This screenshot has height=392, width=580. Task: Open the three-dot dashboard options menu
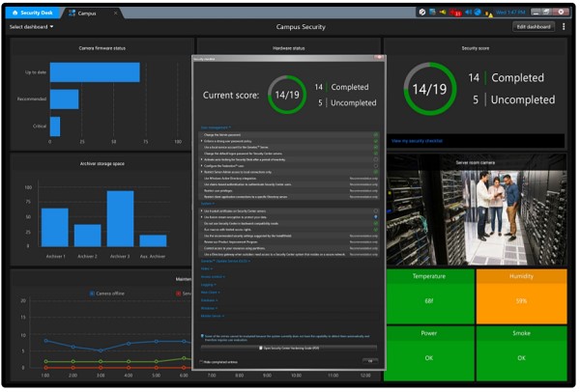[565, 27]
